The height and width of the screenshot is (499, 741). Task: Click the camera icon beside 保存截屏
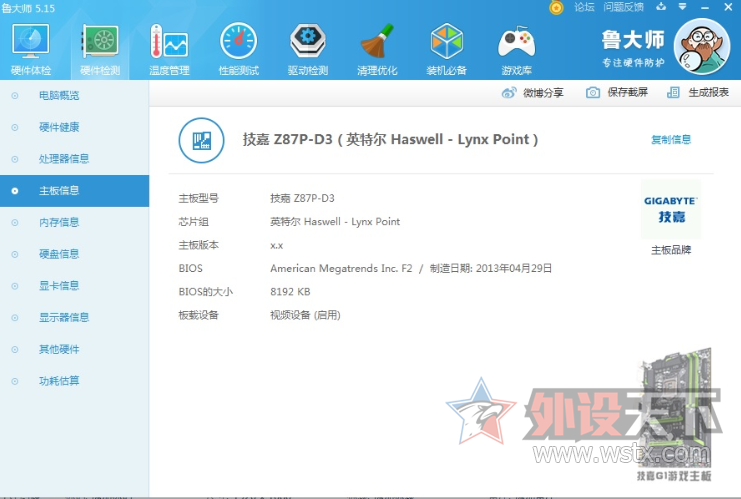tap(593, 93)
